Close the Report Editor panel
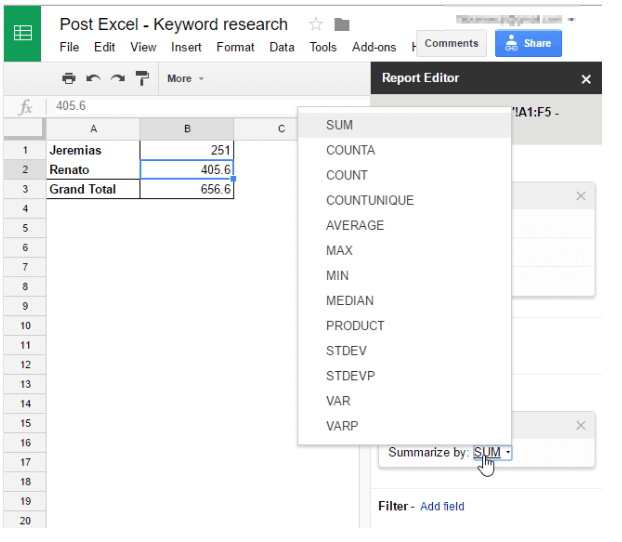Viewport: 622px width, 542px height. point(586,79)
